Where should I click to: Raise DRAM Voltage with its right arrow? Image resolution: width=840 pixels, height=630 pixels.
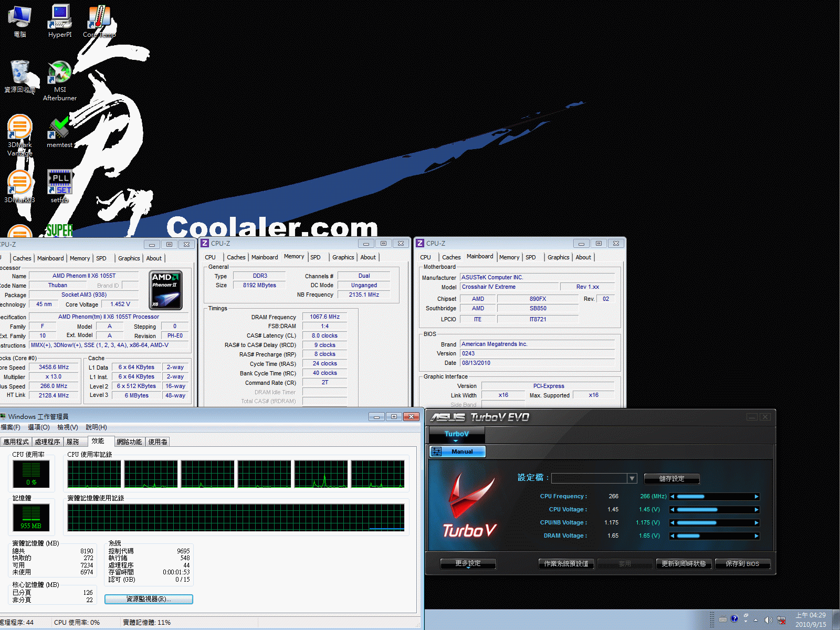757,536
